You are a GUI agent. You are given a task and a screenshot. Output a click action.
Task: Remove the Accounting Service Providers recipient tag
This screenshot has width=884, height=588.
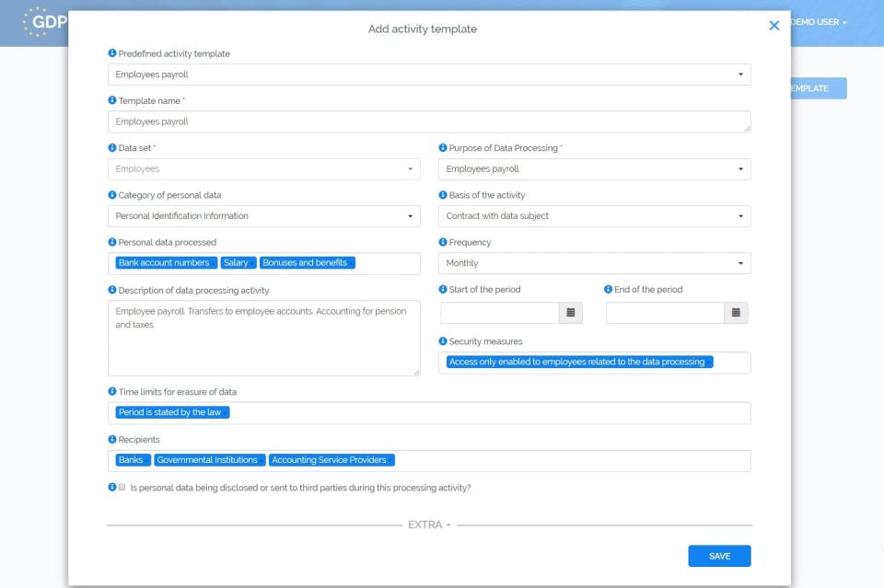pyautogui.click(x=390, y=459)
